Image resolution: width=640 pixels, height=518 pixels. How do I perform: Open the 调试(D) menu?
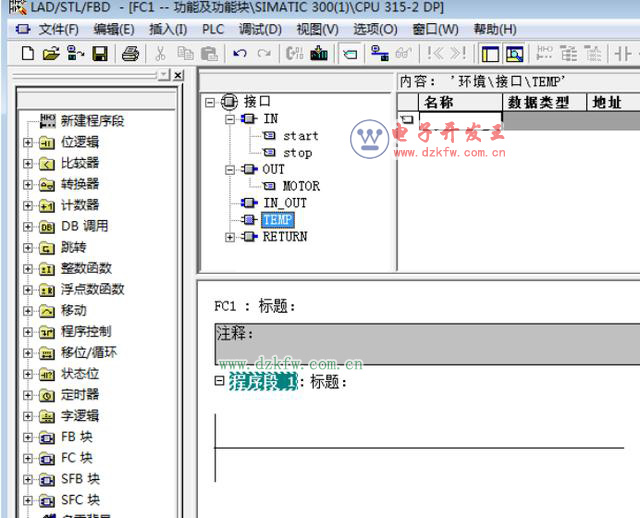pyautogui.click(x=260, y=29)
